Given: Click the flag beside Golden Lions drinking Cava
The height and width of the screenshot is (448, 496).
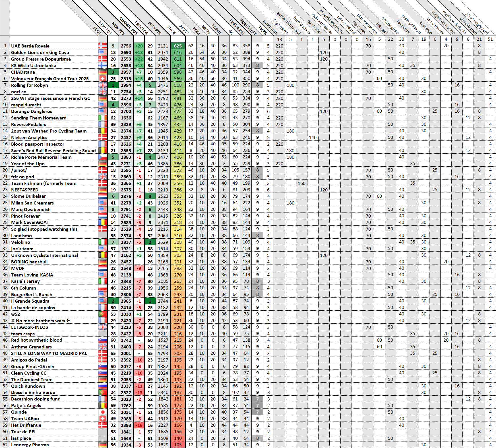Looking at the screenshot, I should coord(103,52).
